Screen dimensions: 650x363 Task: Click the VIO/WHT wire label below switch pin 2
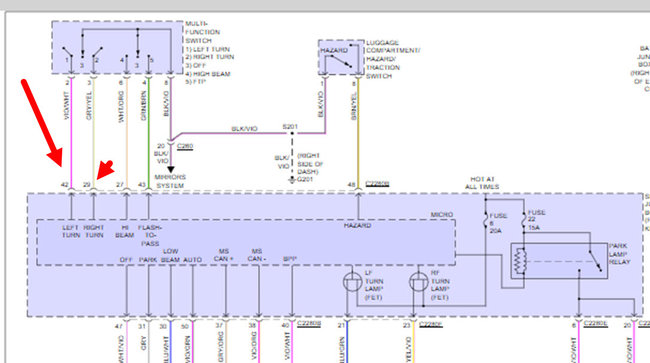point(67,106)
